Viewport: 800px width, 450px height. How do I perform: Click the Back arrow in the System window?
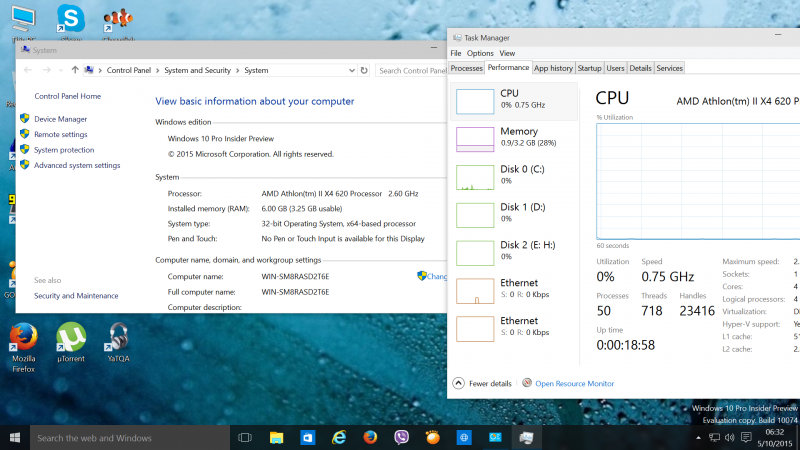[x=28, y=70]
